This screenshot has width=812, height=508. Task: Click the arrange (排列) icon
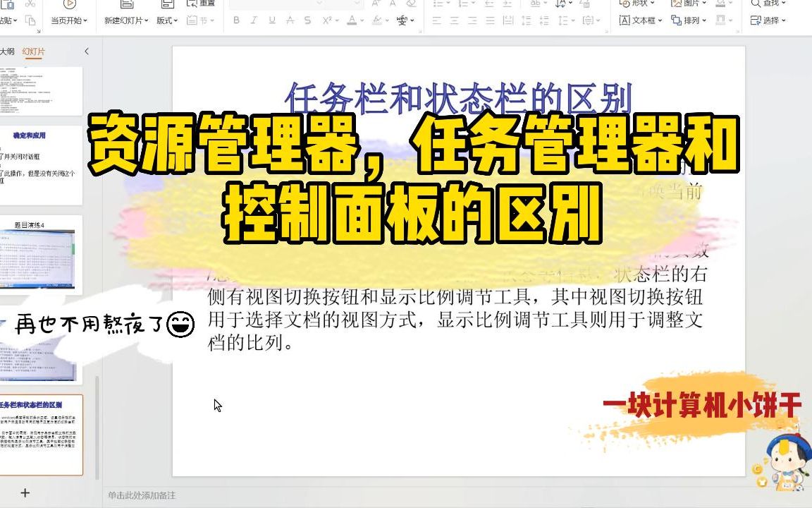(676, 20)
